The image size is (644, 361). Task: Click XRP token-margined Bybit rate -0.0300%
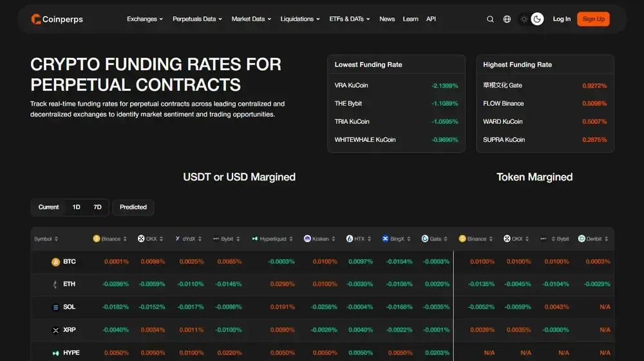pyautogui.click(x=556, y=330)
